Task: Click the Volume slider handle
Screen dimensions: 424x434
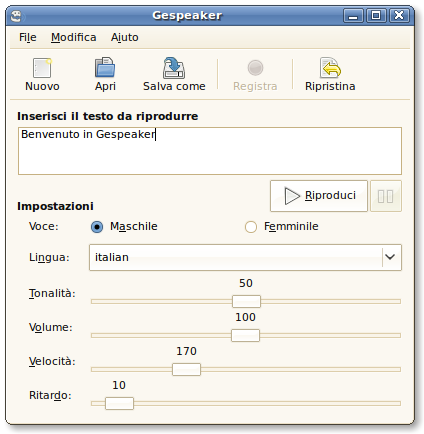Action: click(245, 335)
